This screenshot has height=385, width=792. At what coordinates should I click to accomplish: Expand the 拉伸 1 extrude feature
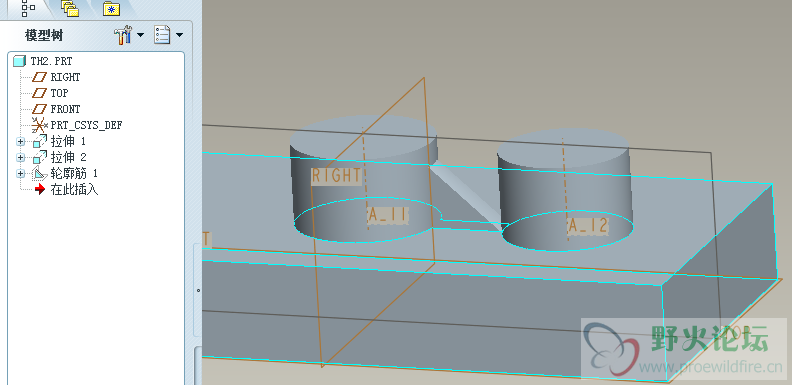pos(20,141)
